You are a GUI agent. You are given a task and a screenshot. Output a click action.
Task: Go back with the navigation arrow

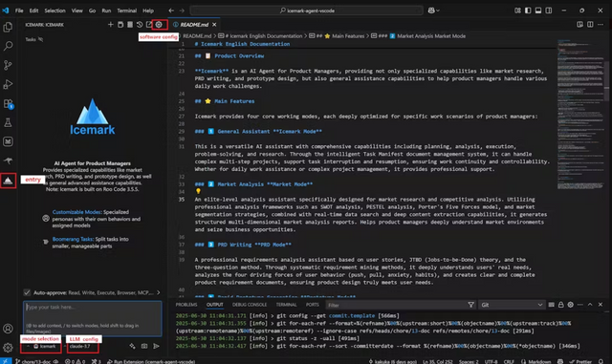point(171,11)
